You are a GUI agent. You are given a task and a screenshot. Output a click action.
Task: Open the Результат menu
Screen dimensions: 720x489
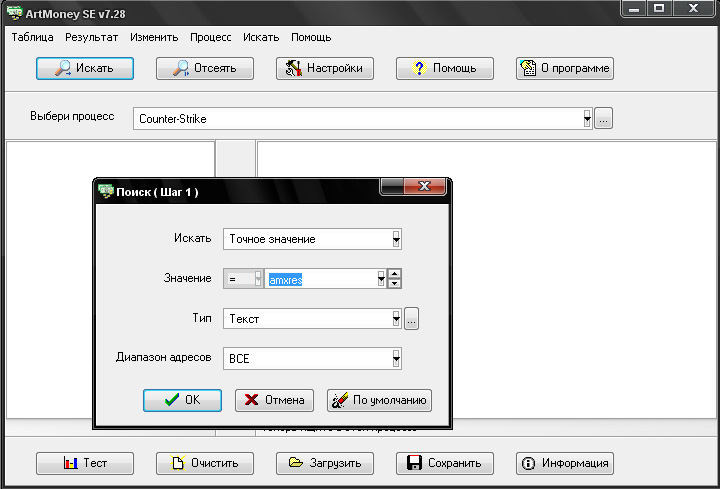click(x=91, y=37)
